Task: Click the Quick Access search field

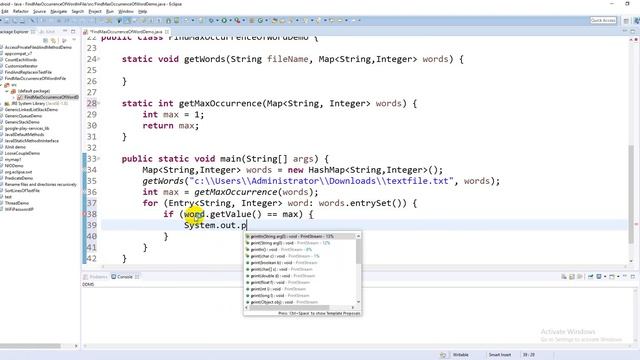Action: [x=603, y=20]
